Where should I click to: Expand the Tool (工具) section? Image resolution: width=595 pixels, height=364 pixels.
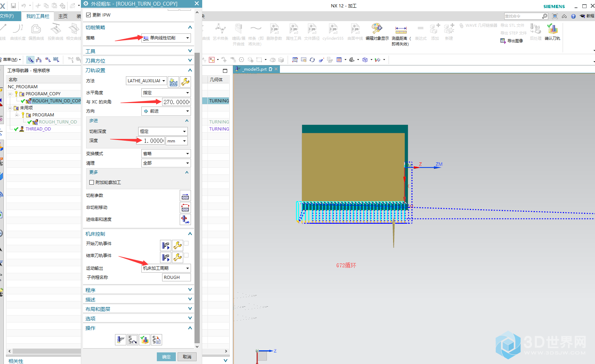139,51
